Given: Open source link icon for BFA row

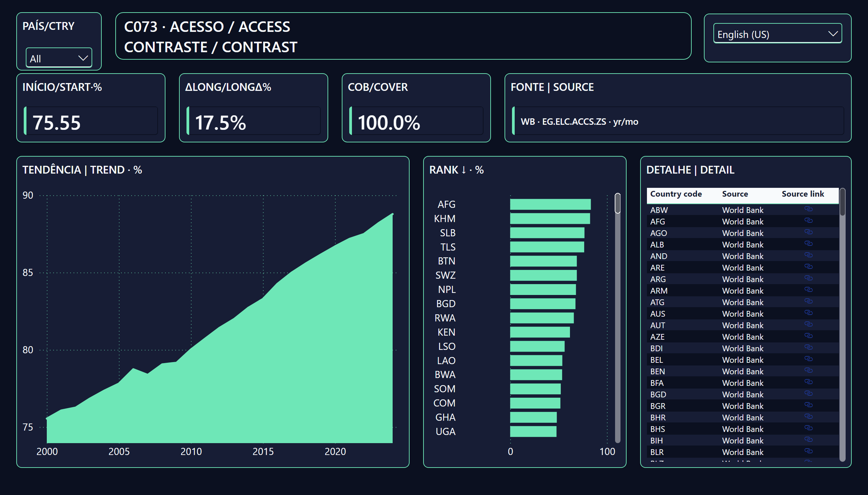Looking at the screenshot, I should (808, 382).
